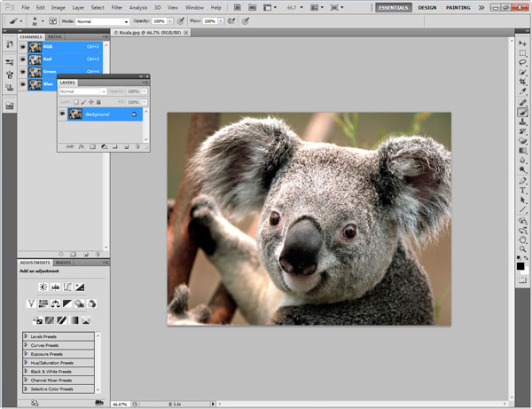Create a Vibrance adjustment
Image resolution: width=532 pixels, height=409 pixels.
pos(30,304)
